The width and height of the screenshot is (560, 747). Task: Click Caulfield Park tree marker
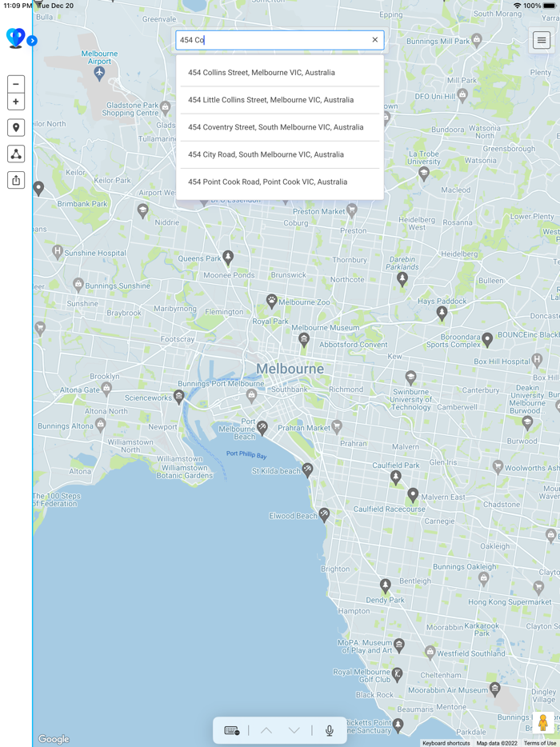click(395, 477)
